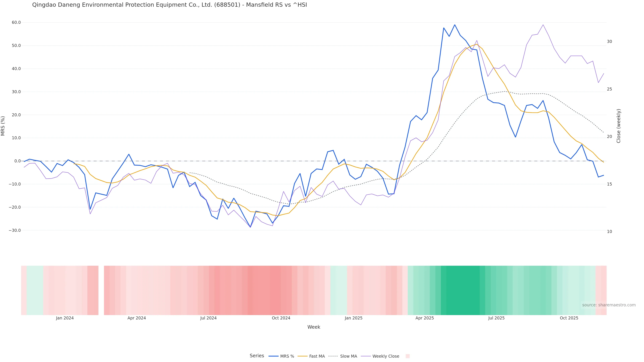Viewport: 644px width, 362px height.
Task: Click the Jul 2025 axis label
Action: point(496,318)
